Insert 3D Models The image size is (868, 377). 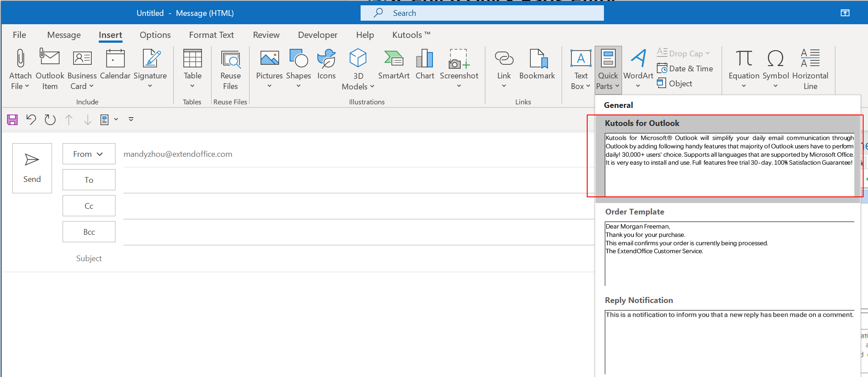[358, 69]
